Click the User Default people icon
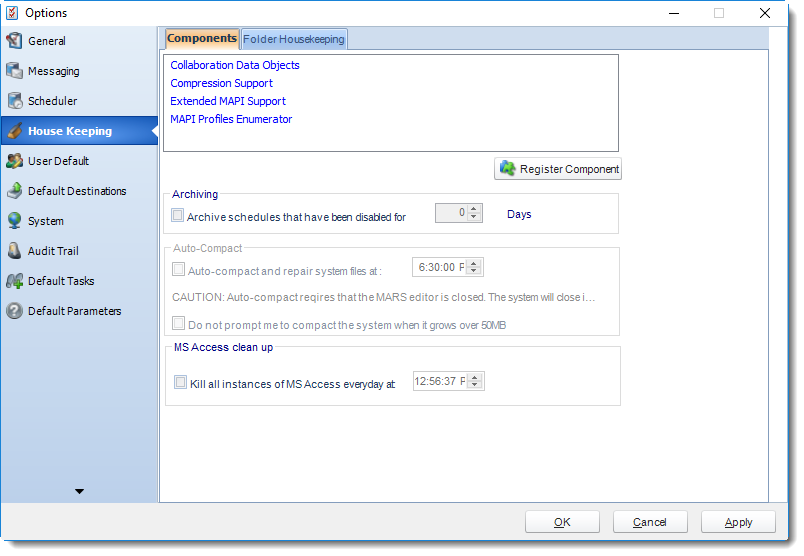Screen dimensions: 804x556 point(14,161)
